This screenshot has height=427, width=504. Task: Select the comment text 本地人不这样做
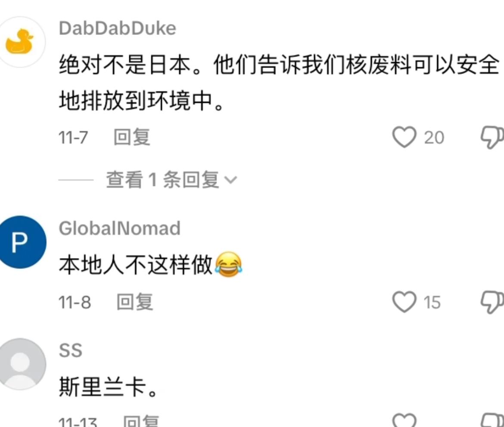(x=136, y=265)
